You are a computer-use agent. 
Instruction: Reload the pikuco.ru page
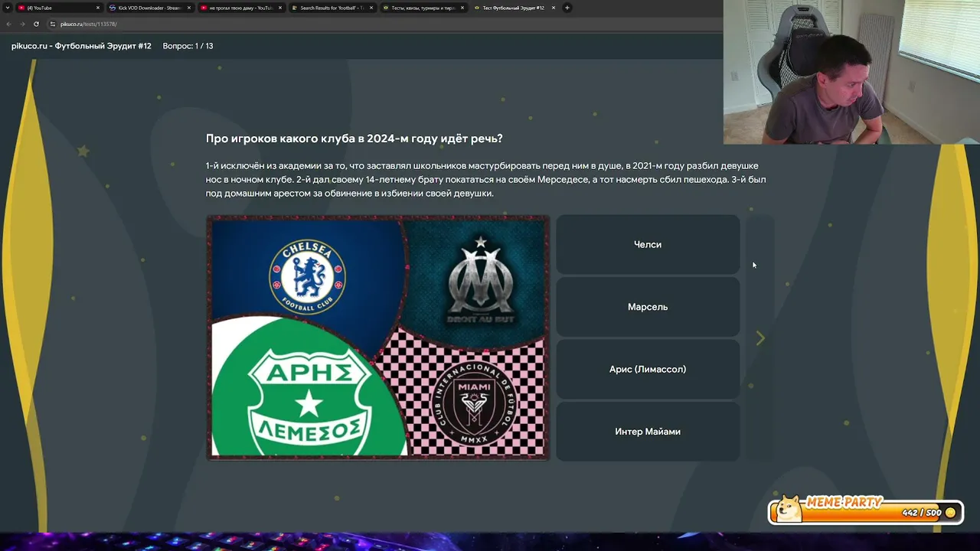point(36,24)
